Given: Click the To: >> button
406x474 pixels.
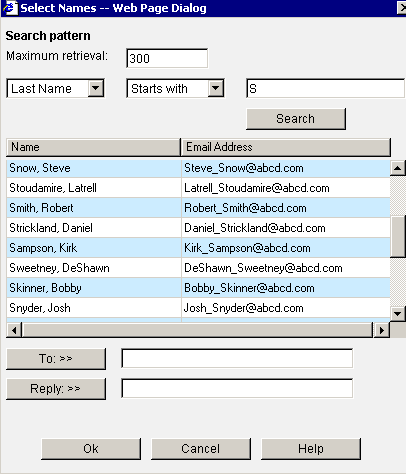Looking at the screenshot, I should click(x=56, y=359).
